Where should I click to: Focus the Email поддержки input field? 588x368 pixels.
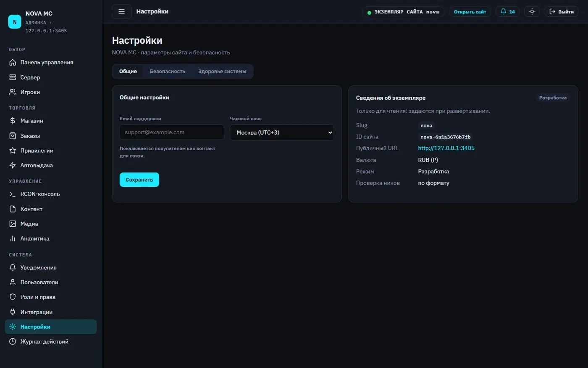click(172, 132)
